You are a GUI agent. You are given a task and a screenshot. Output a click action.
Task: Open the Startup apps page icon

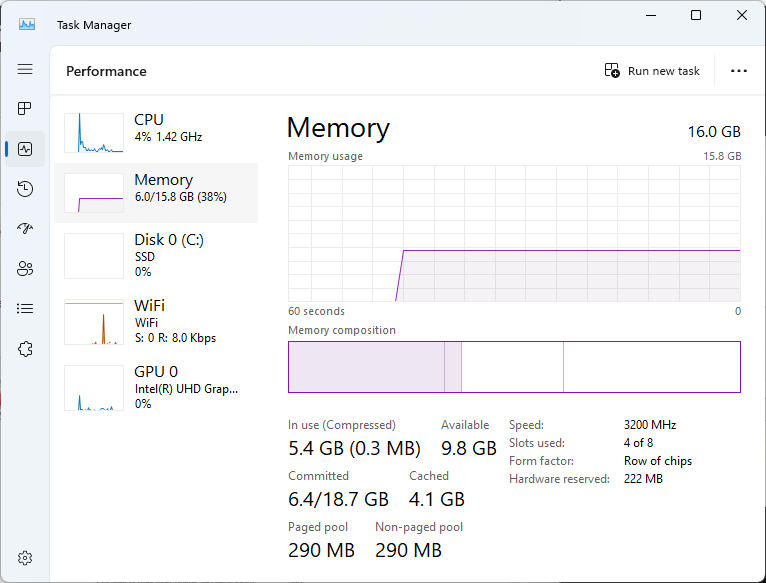coord(25,228)
